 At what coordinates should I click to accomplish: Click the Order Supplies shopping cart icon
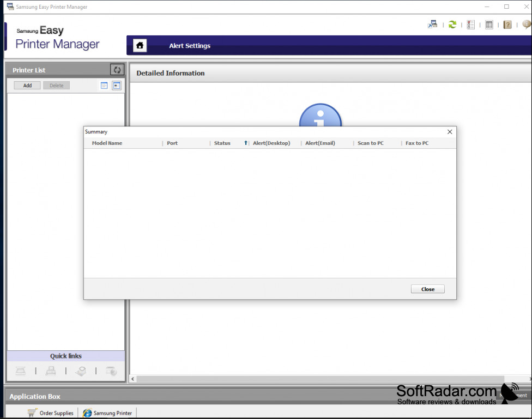(x=32, y=412)
